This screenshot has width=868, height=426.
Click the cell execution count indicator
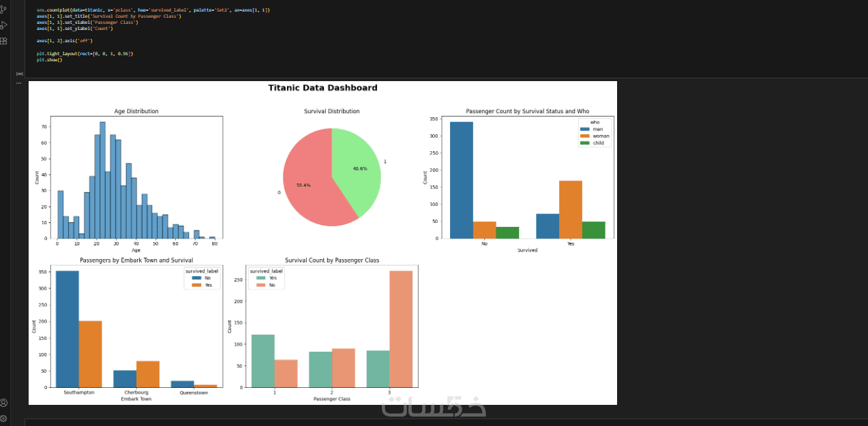[20, 73]
